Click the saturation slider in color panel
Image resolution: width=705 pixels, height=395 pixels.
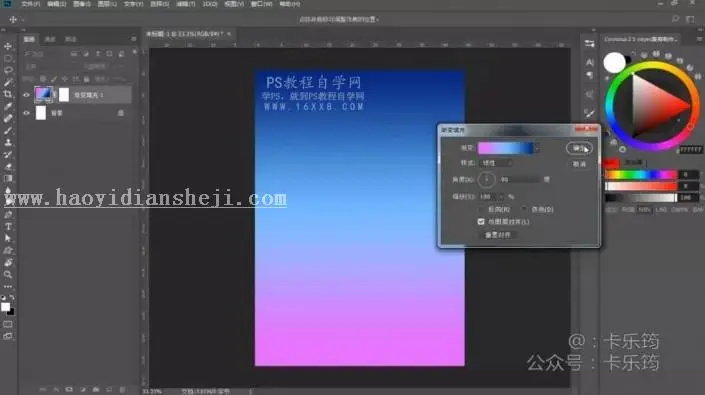pyautogui.click(x=641, y=186)
